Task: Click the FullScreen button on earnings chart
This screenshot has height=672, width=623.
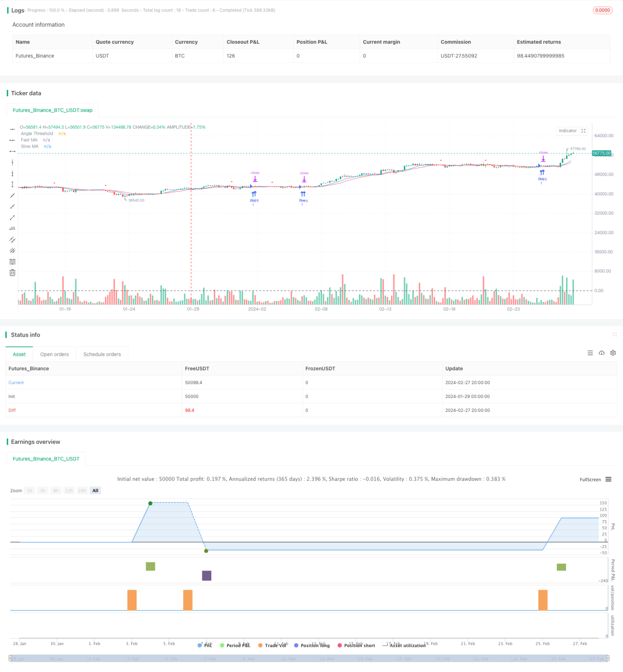Action: [590, 479]
